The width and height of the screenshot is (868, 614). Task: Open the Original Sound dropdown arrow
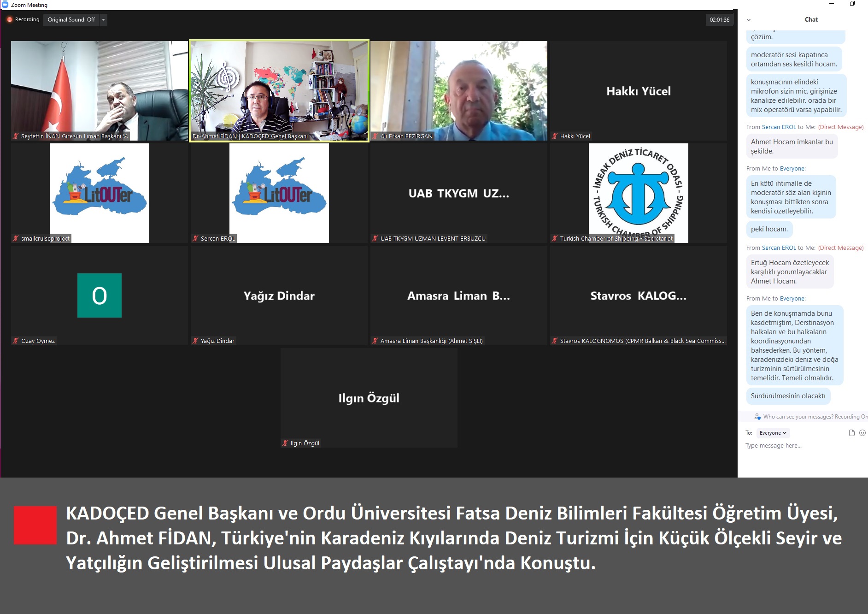(x=104, y=20)
